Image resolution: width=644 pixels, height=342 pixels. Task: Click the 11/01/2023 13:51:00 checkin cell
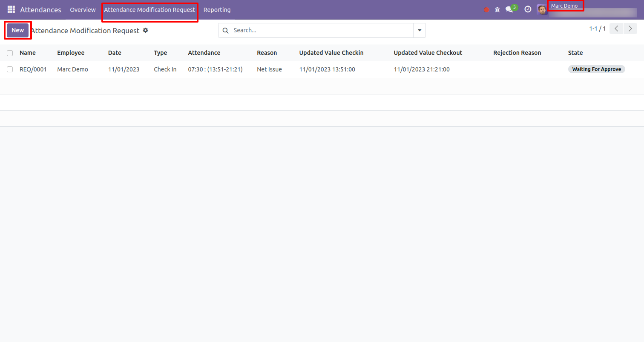pos(327,69)
